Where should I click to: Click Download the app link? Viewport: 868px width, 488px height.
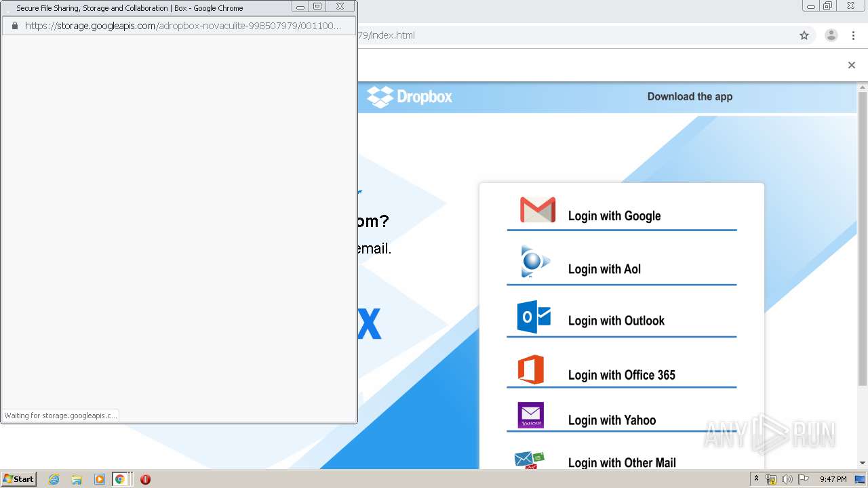pos(690,96)
